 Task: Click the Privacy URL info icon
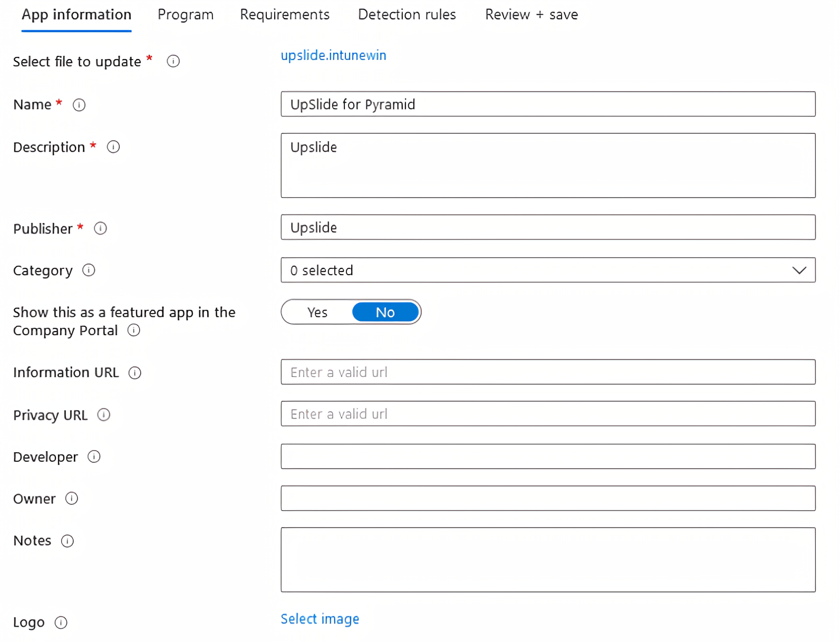(x=104, y=415)
